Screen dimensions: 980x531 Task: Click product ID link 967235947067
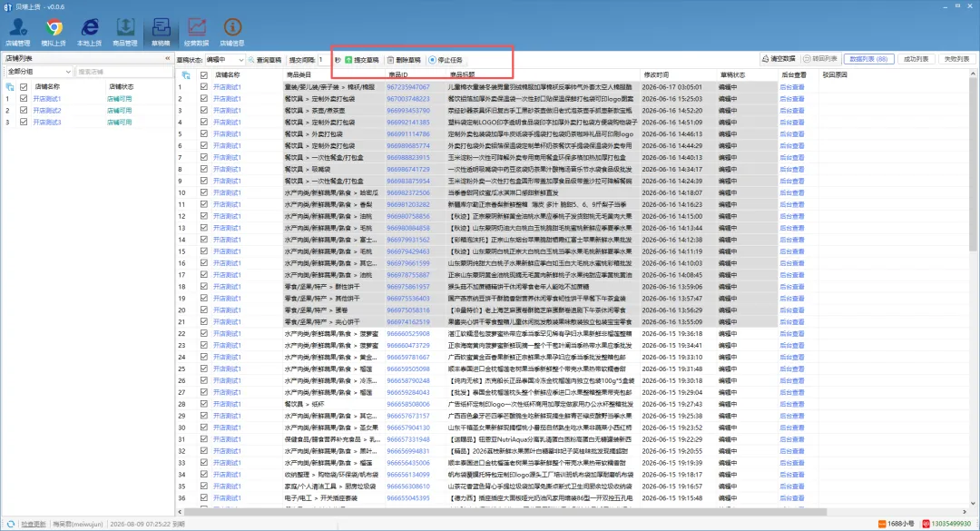(x=408, y=87)
